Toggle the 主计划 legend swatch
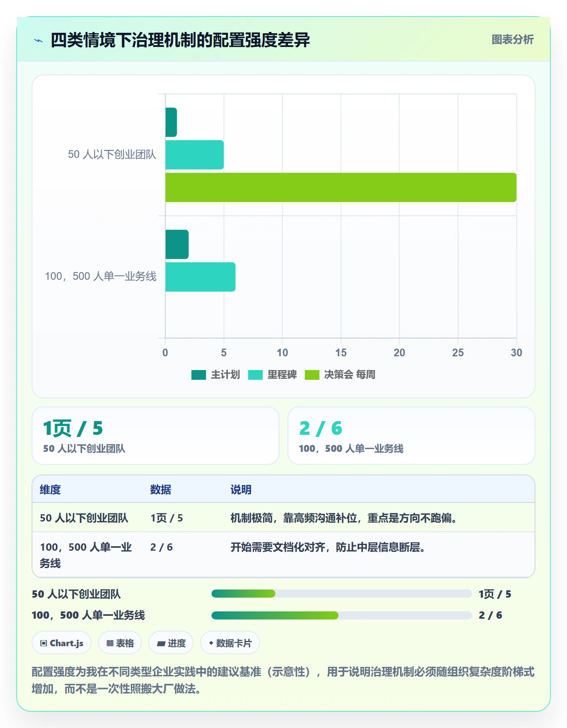This screenshot has height=728, width=567. click(x=198, y=375)
